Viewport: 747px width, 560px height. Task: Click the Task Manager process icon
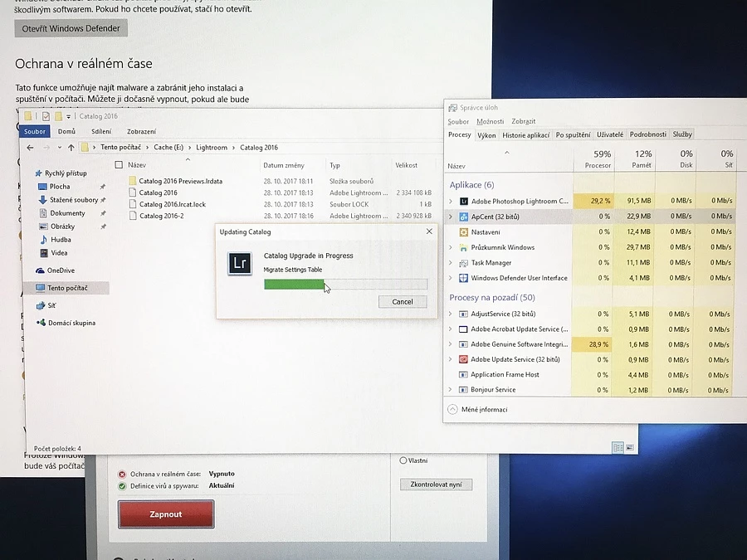463,263
